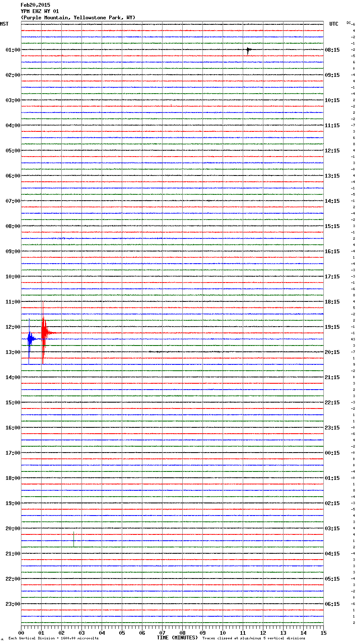Viewport: 357px width, 644px height.
Task: Click the Purple Mountain, Yellowstone Park location title
Action: point(78,18)
